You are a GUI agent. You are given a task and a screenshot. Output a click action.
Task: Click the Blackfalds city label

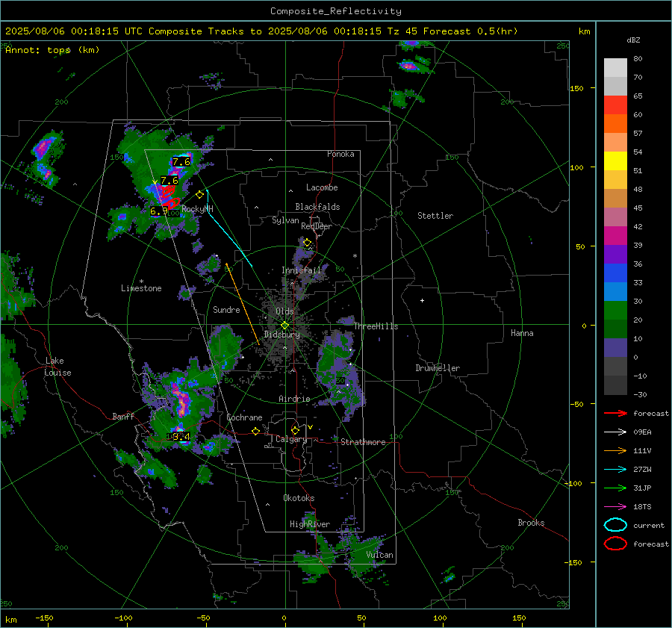coord(317,207)
